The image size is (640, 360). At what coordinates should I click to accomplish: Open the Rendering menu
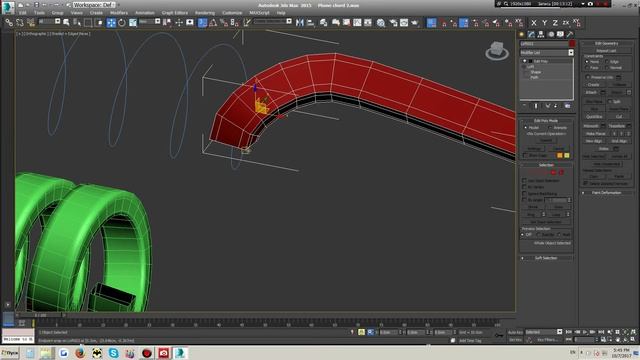coord(205,13)
